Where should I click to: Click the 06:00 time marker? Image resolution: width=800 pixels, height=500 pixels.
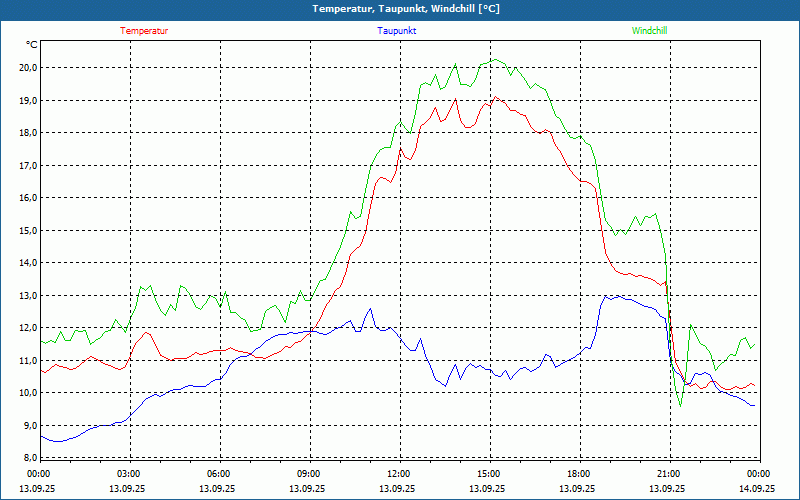pos(218,474)
